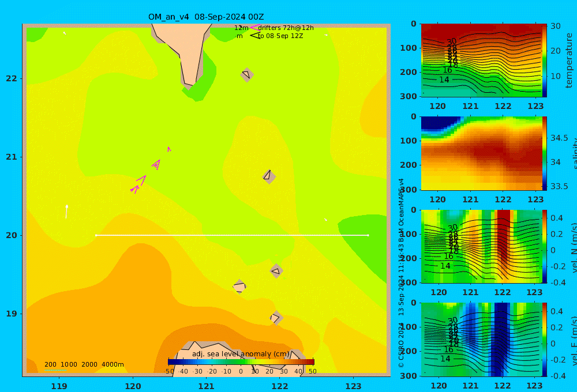Image resolution: width=577 pixels, height=392 pixels.
Task: Click the 'drifters 72h@12h' legend text
Action: point(286,28)
